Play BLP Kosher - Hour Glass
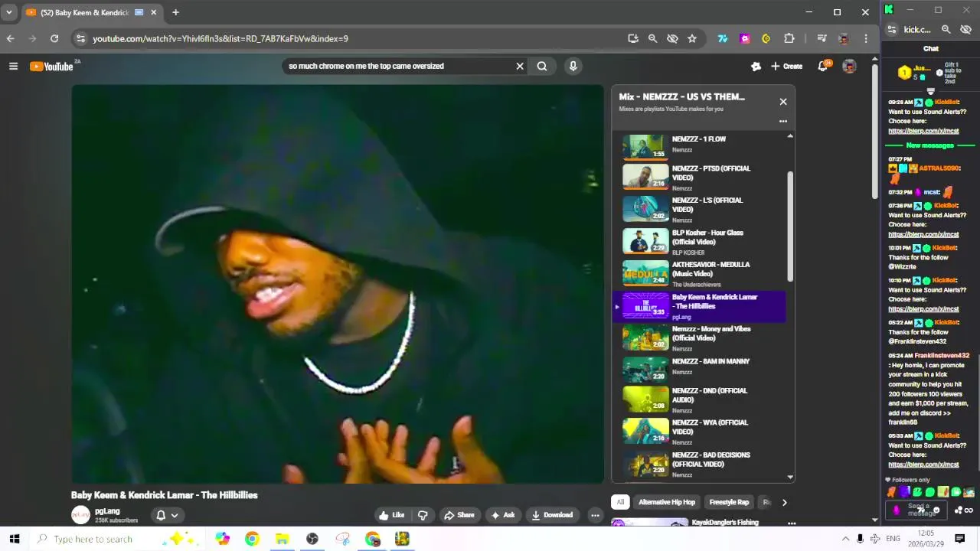 click(x=699, y=241)
